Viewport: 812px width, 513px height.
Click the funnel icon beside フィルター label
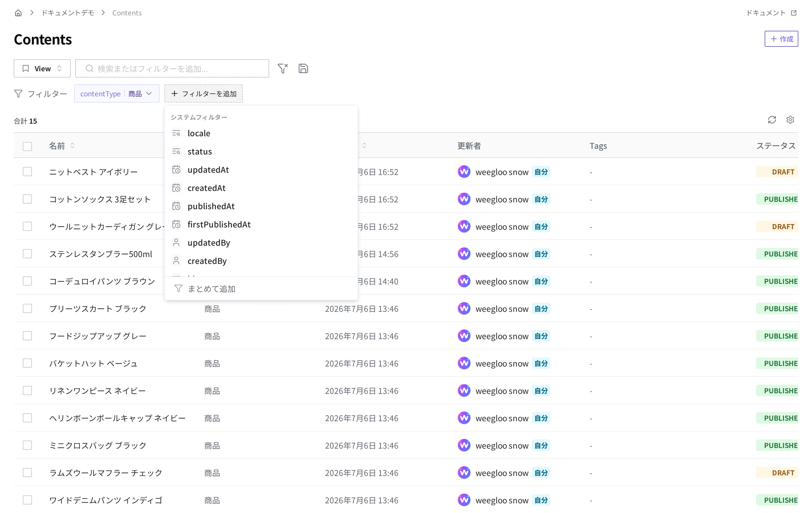coord(18,94)
